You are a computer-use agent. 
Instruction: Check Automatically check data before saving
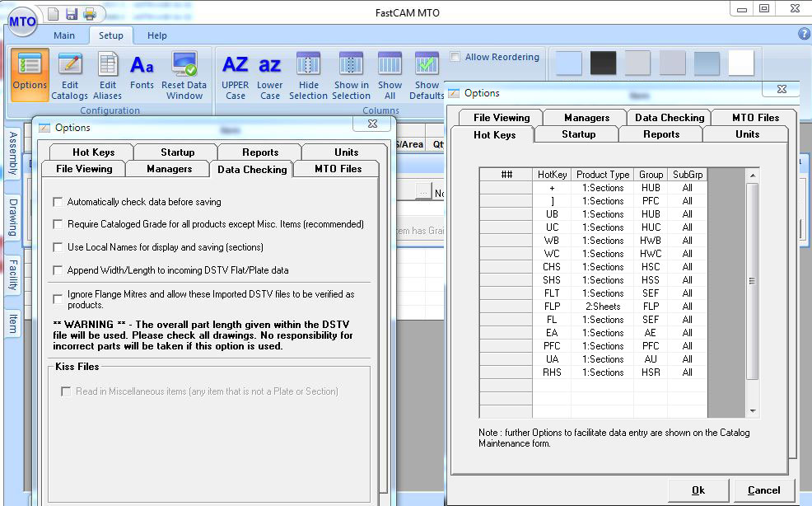click(58, 202)
